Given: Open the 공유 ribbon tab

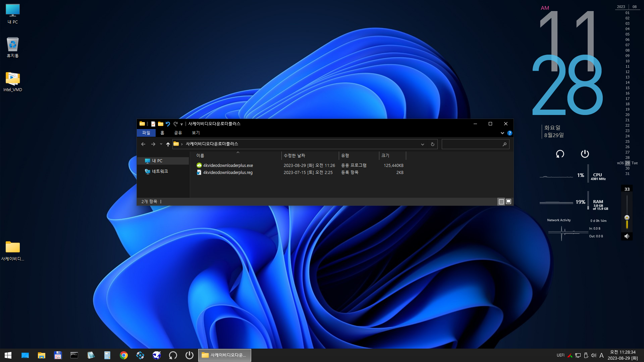Looking at the screenshot, I should point(178,133).
